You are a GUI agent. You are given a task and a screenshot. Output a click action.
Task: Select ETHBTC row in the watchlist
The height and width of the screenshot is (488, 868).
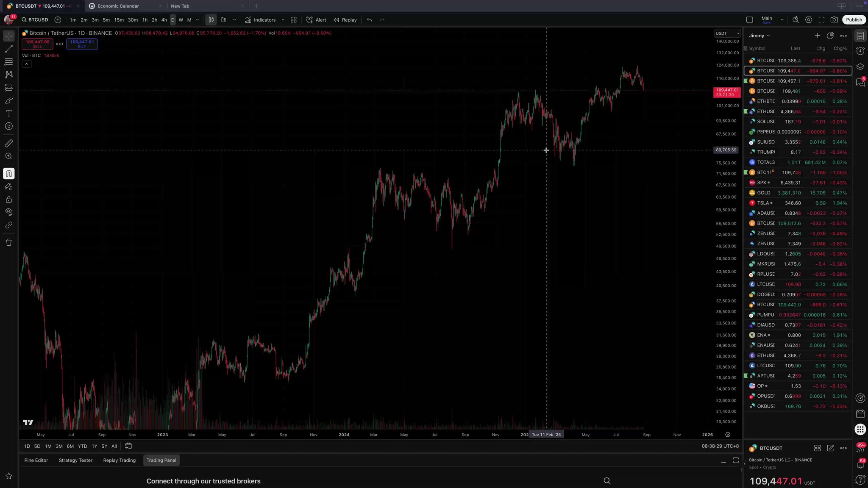[x=798, y=102]
